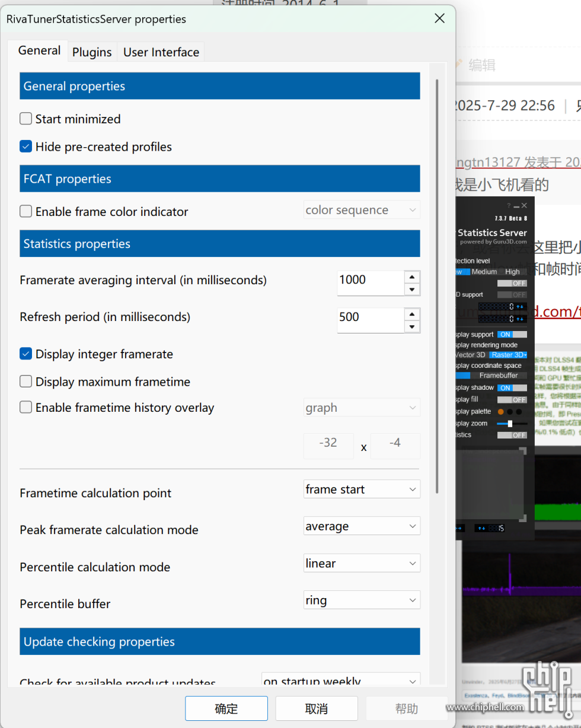Image resolution: width=581 pixels, height=728 pixels.
Task: Choose Framebuffer coordinate space in RTSS
Action: (x=499, y=375)
